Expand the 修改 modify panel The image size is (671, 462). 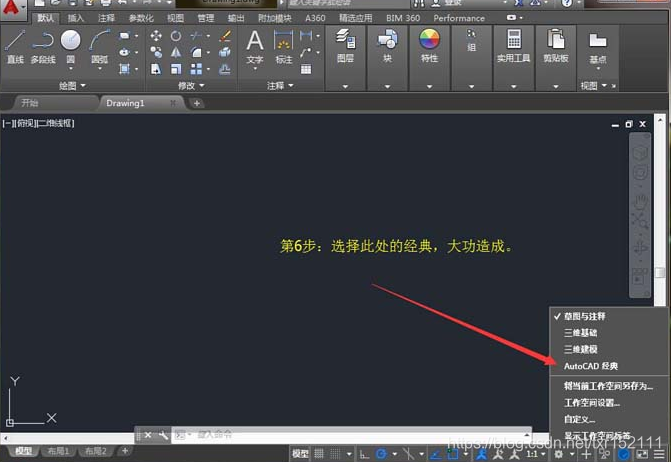click(x=191, y=86)
